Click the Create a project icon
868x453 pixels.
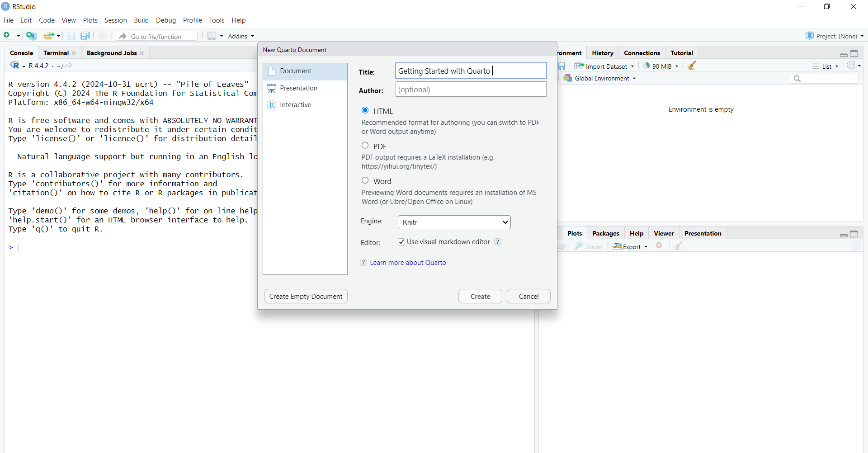click(x=31, y=36)
